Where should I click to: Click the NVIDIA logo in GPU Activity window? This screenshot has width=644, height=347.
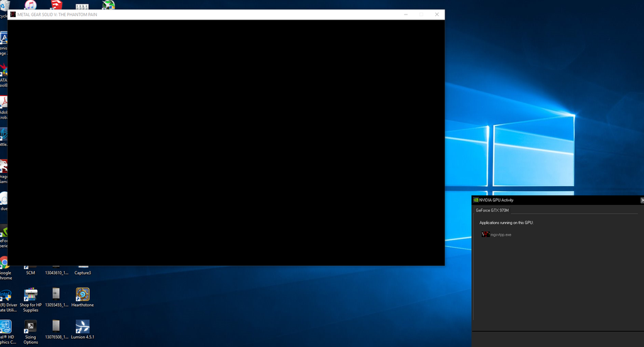[x=475, y=200]
